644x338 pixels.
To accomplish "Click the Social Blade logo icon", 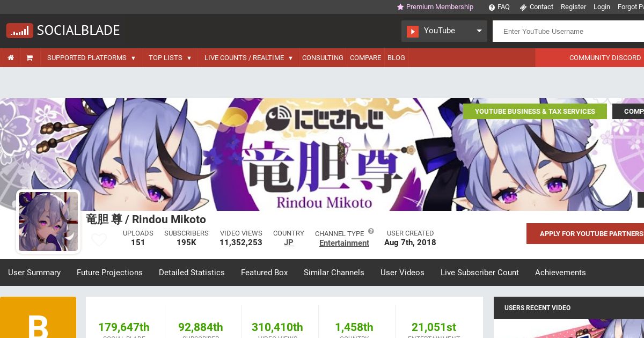I will click(19, 31).
